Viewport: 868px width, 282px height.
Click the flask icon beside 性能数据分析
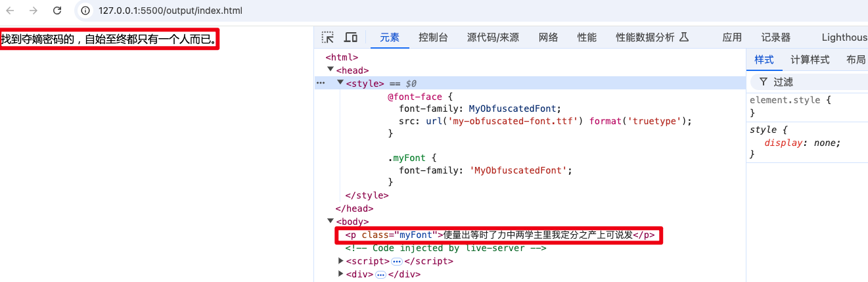pyautogui.click(x=683, y=37)
